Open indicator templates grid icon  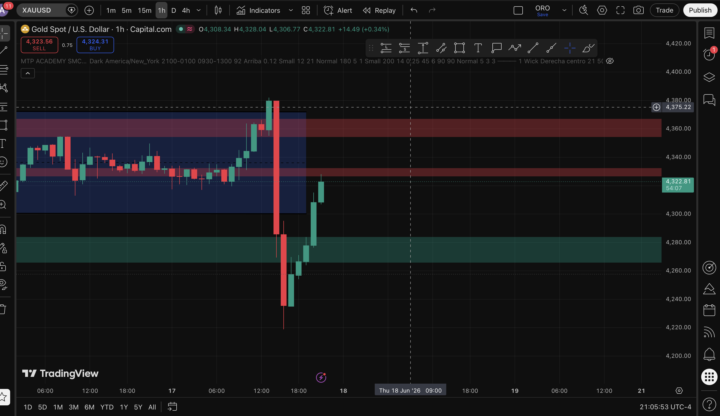306,10
